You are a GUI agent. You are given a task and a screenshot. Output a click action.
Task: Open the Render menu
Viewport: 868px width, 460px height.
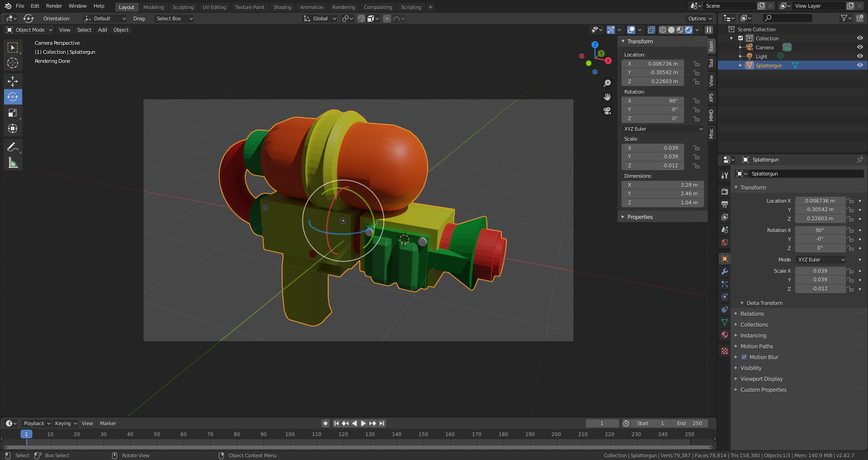coord(54,6)
